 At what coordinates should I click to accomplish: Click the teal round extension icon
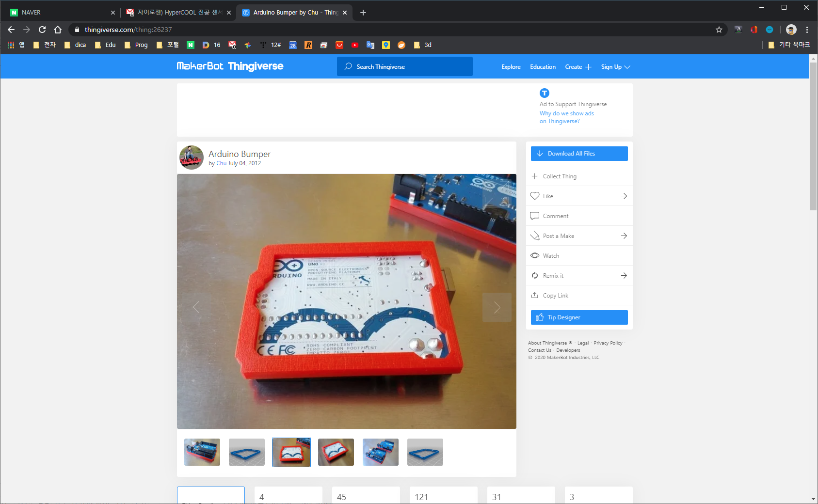pyautogui.click(x=770, y=30)
